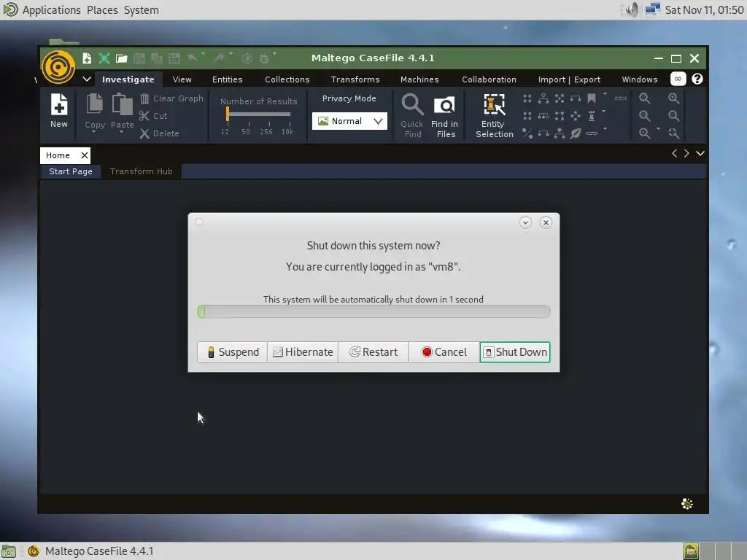Switch to the View ribbon tab

click(x=182, y=79)
